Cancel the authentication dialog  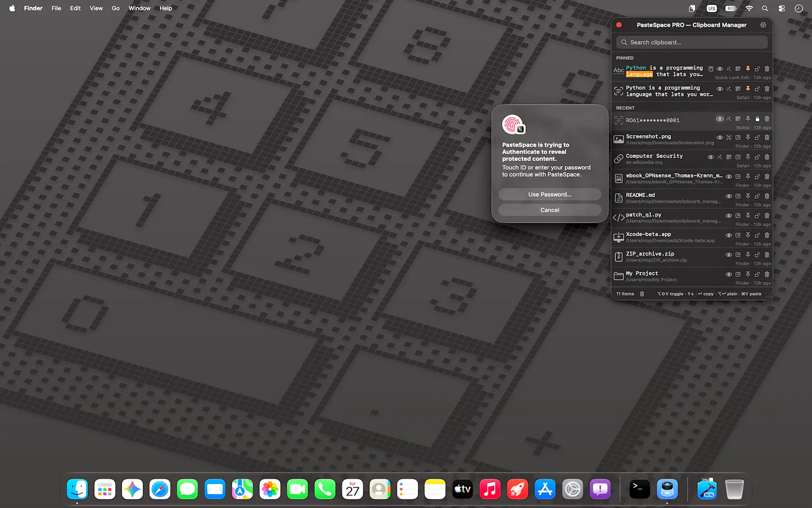coord(550,210)
